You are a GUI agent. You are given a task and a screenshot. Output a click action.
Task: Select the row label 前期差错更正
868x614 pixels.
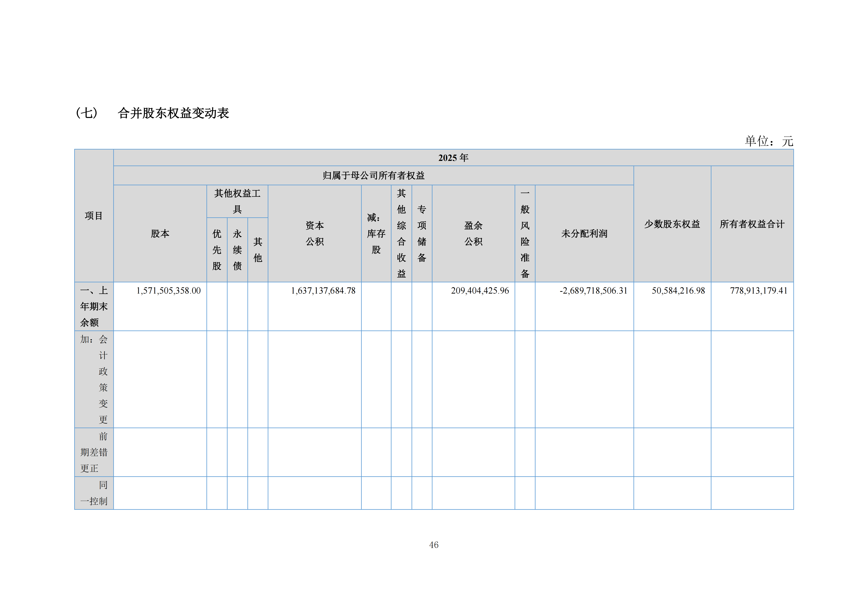pos(94,453)
